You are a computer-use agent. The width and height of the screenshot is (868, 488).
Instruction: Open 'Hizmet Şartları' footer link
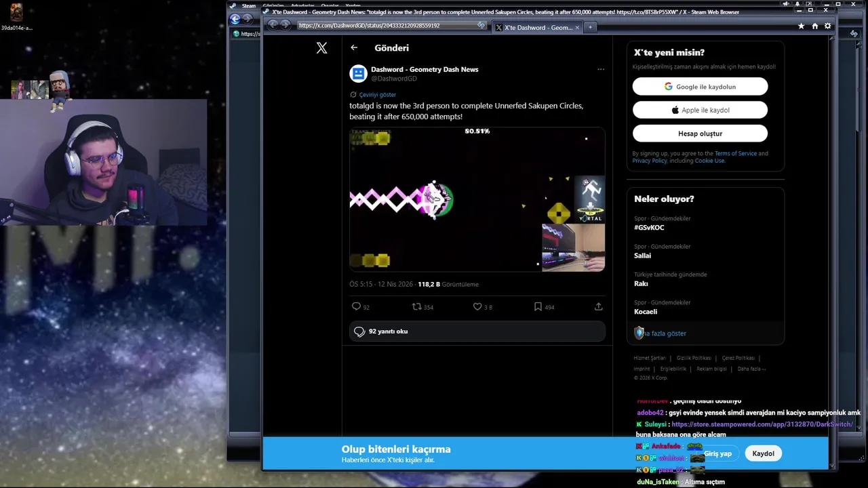click(650, 358)
